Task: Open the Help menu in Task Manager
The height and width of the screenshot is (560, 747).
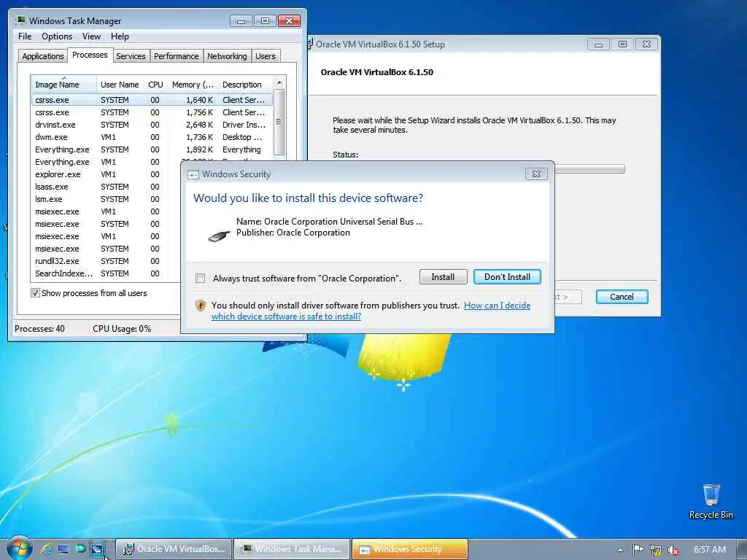Action: 120,36
